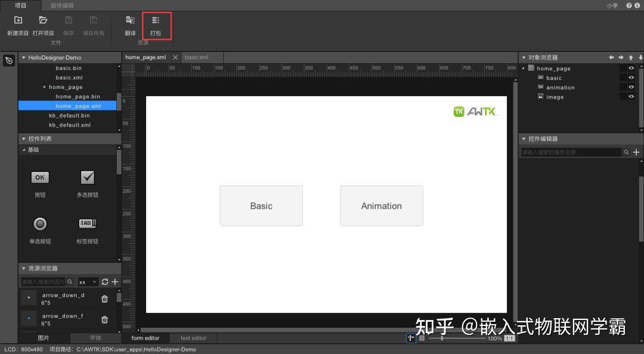
Task: Collapse the home_page folder in file tree
Action: [44, 87]
